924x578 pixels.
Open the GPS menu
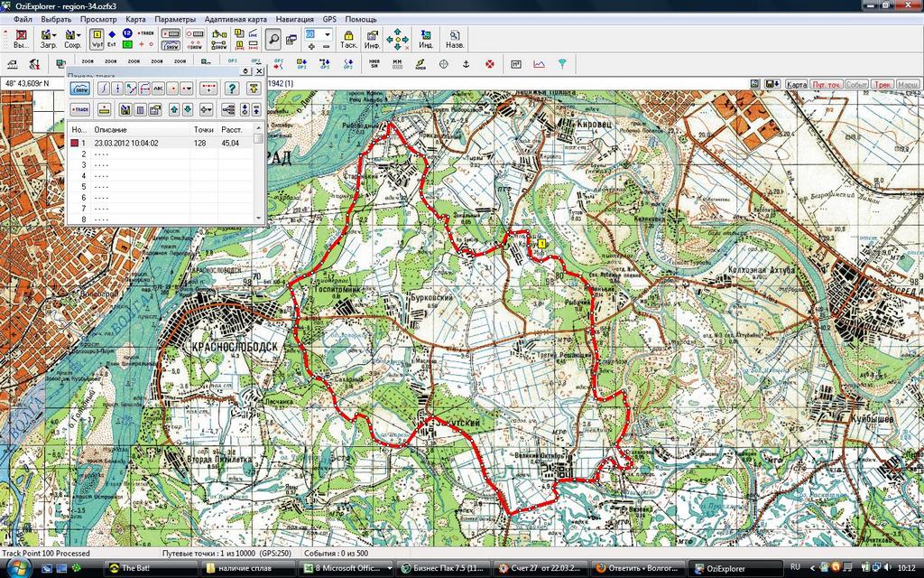point(329,19)
